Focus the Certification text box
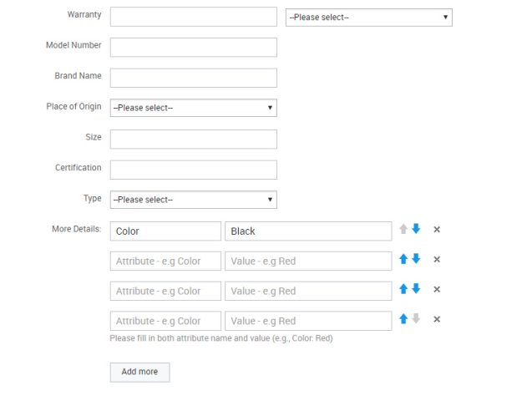 (193, 170)
